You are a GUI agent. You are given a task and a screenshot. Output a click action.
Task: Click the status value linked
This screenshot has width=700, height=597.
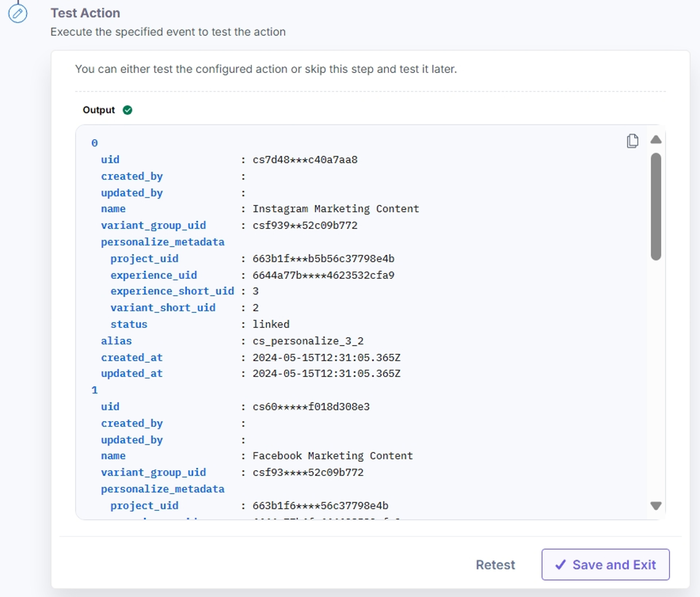point(271,324)
